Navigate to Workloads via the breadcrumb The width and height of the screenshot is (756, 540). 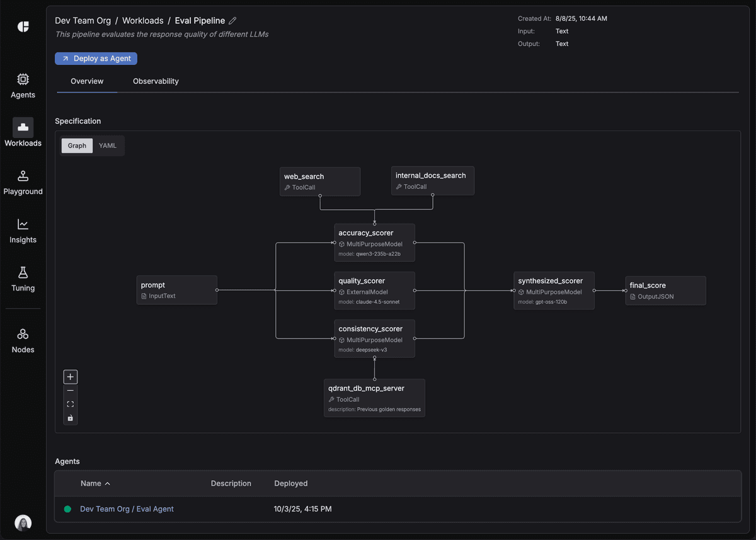(x=142, y=20)
